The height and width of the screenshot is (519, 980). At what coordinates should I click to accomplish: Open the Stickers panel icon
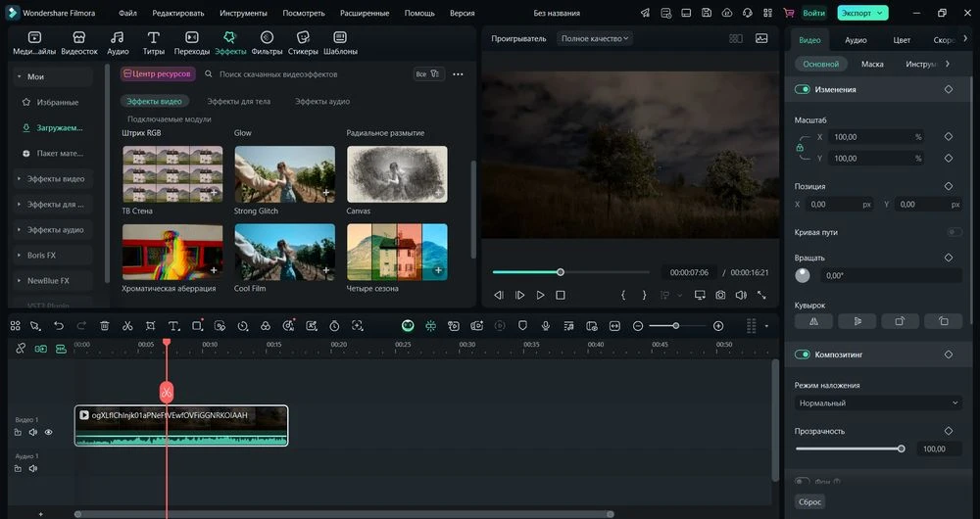click(303, 38)
